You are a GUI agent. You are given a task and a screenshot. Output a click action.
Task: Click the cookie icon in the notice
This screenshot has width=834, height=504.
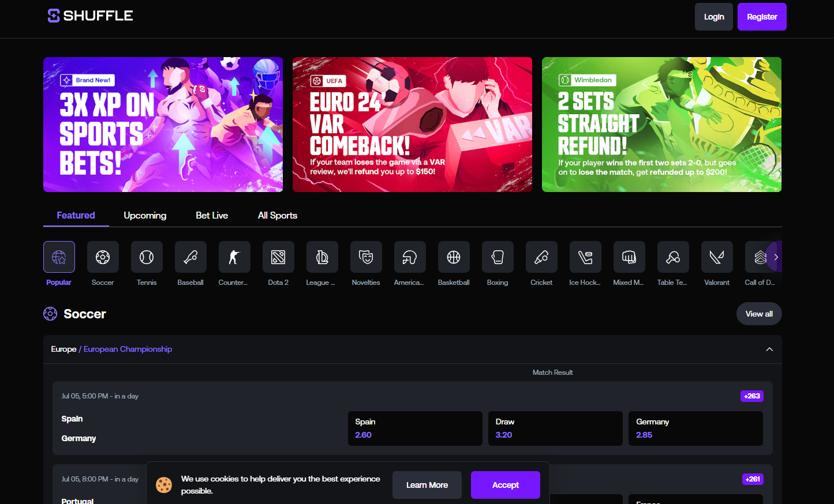click(164, 485)
